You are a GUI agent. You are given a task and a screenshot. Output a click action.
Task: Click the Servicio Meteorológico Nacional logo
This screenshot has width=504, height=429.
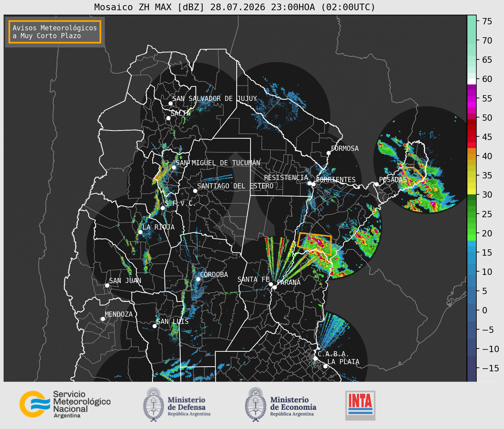[65, 404]
